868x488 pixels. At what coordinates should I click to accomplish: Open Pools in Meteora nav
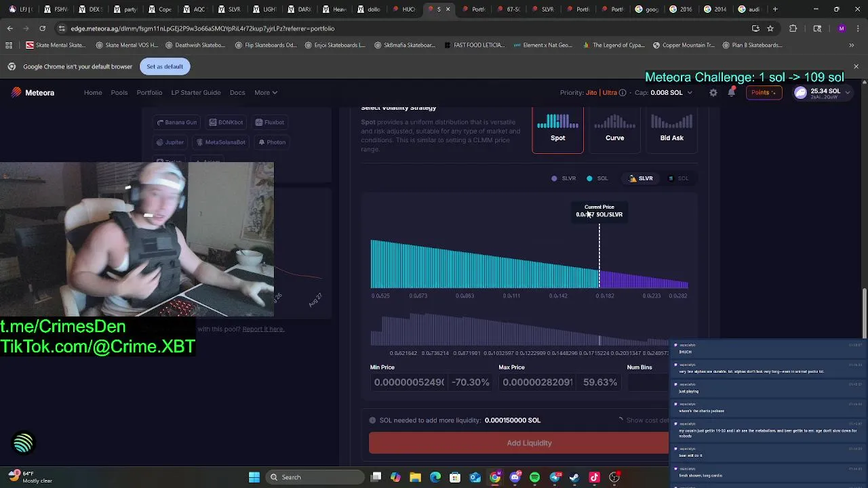(x=119, y=93)
